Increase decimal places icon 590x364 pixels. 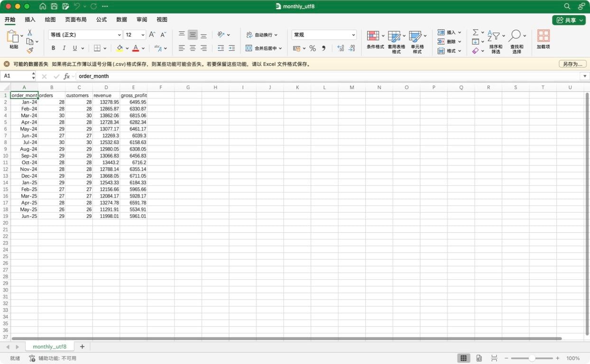(341, 48)
